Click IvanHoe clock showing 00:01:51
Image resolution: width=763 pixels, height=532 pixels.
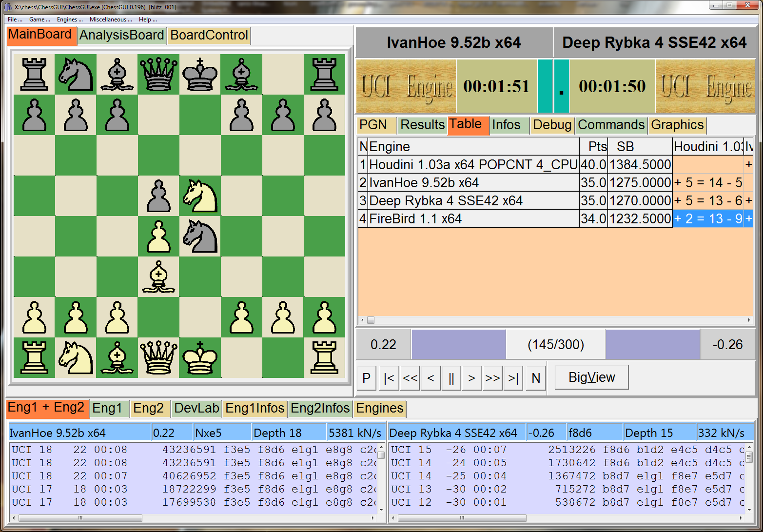coord(496,86)
